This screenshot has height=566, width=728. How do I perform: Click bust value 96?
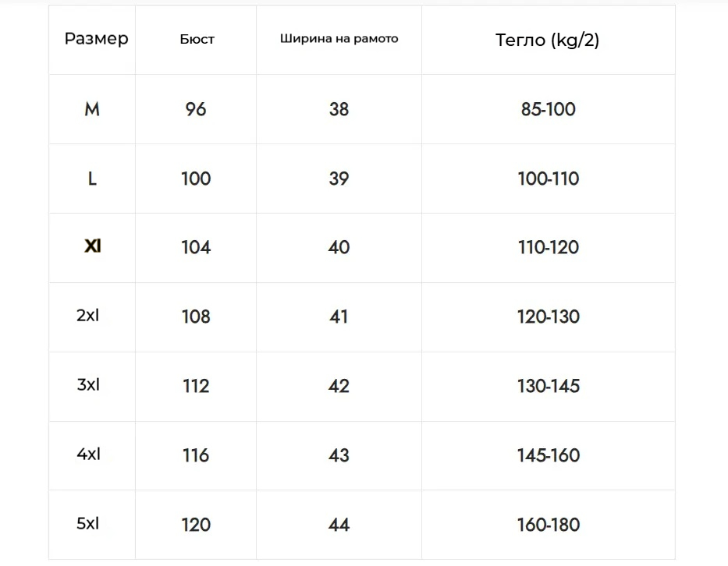[x=196, y=110]
